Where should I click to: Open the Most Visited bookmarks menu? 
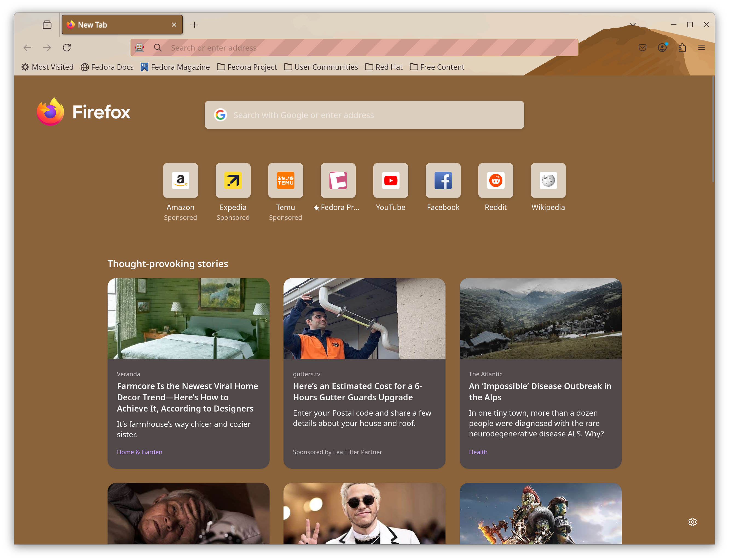[47, 67]
